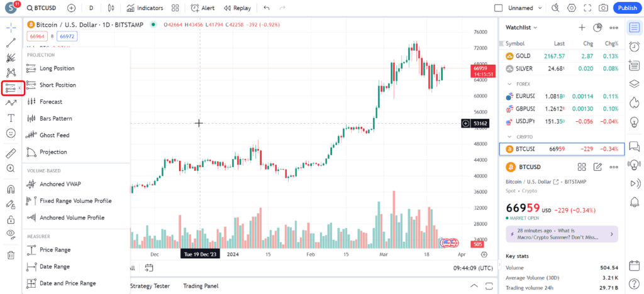This screenshot has width=644, height=294.
Task: Select the trend line drawing tool
Action: pyautogui.click(x=11, y=43)
